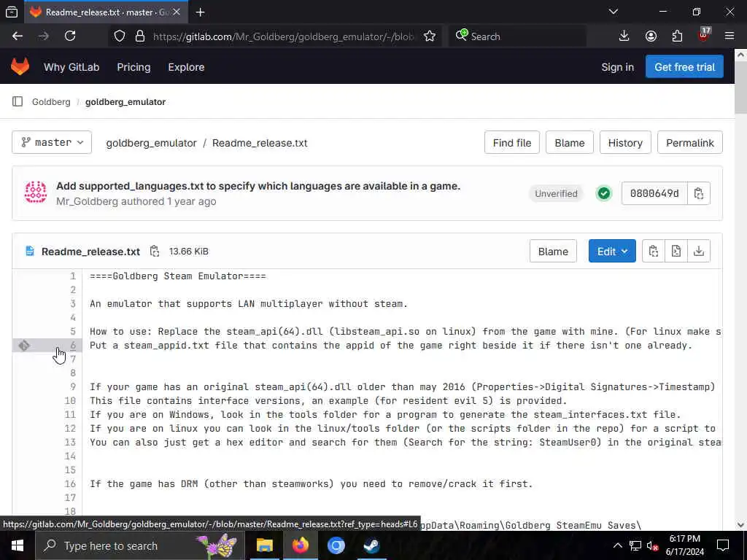
Task: Click Blame button in file header
Action: click(x=553, y=251)
